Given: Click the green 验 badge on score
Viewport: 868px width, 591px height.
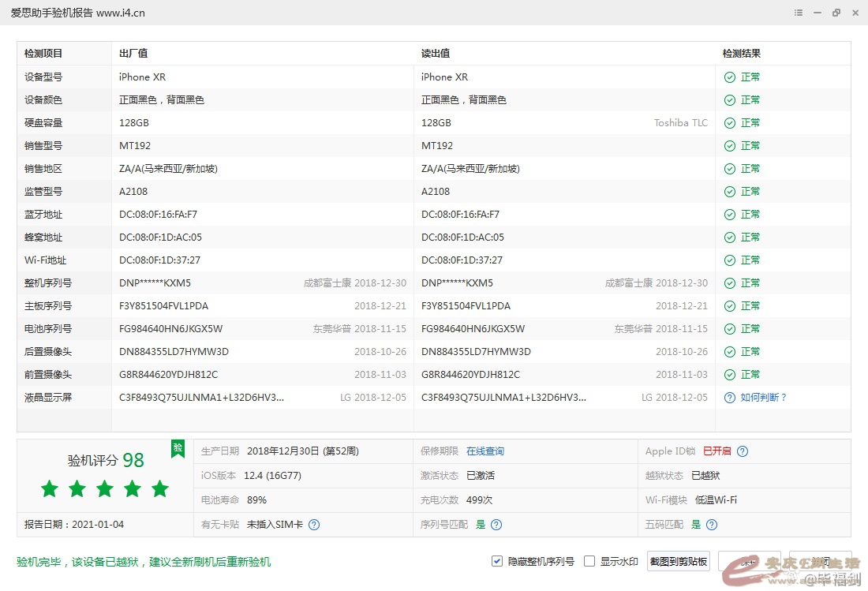Looking at the screenshot, I should pyautogui.click(x=178, y=448).
